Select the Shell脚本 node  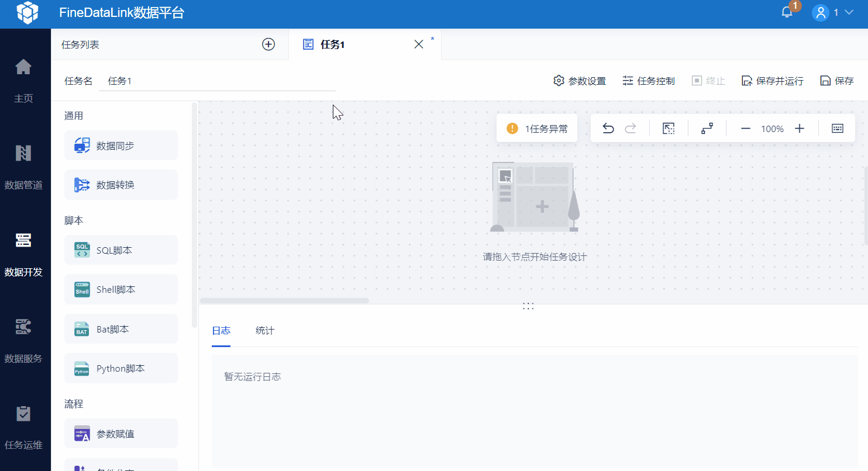point(121,289)
